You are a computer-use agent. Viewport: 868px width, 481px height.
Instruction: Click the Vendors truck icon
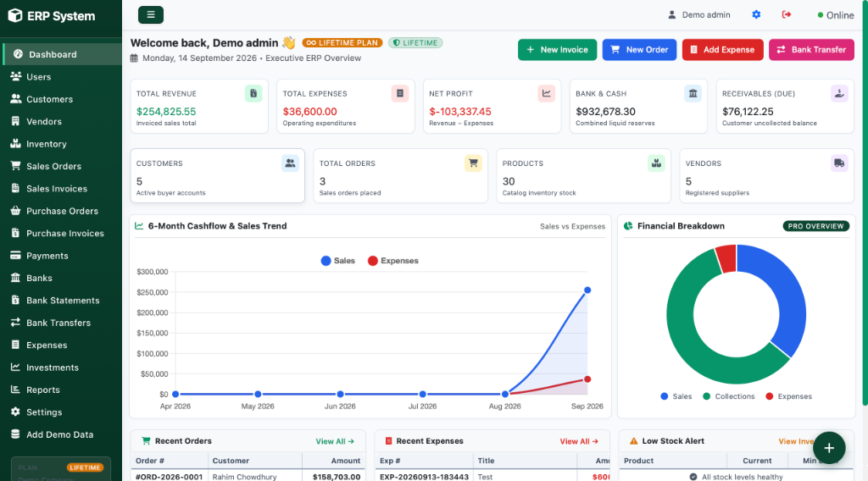(x=839, y=163)
